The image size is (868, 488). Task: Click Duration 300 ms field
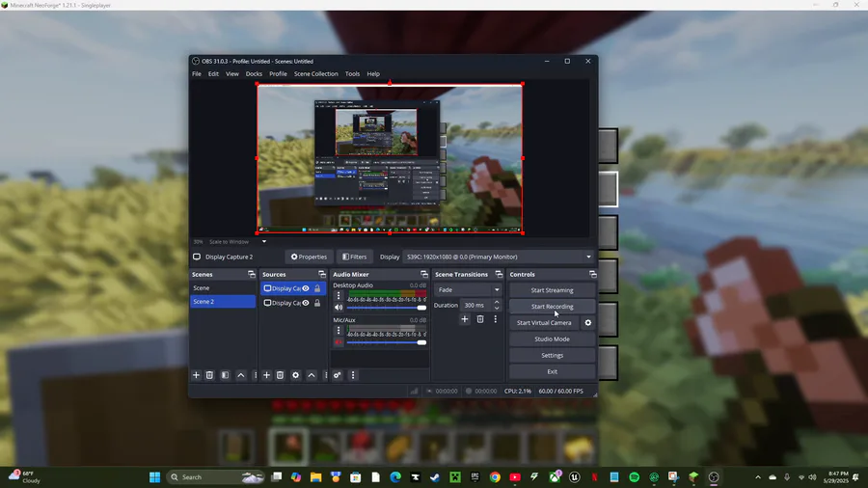[x=476, y=305]
